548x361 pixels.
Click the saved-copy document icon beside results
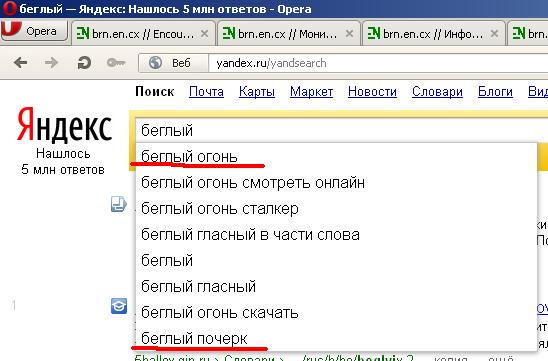118,204
